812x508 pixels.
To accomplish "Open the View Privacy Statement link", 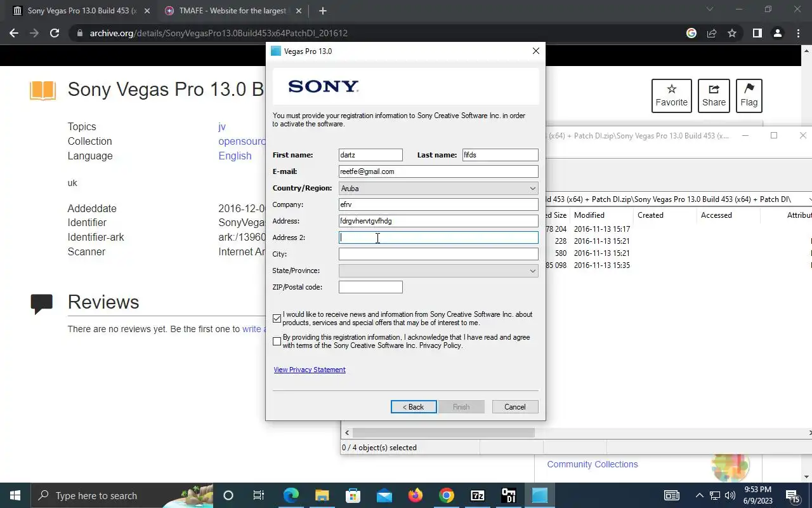I will (310, 370).
